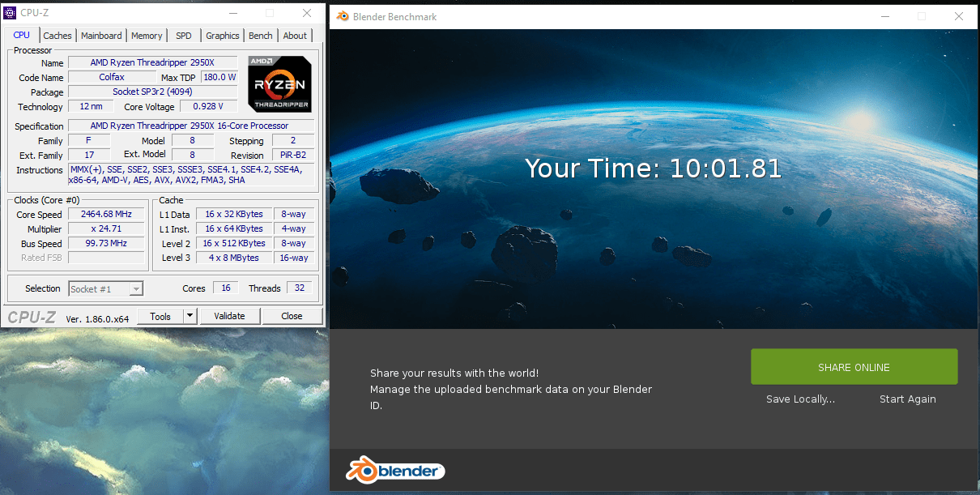
Task: Click the CPU-Z logo at bottom left
Action: tap(31, 318)
